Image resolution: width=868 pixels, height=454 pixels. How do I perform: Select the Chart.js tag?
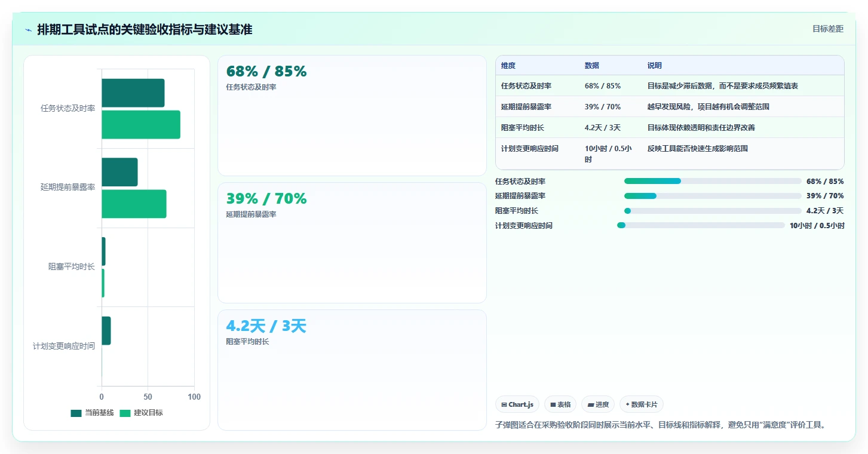517,404
